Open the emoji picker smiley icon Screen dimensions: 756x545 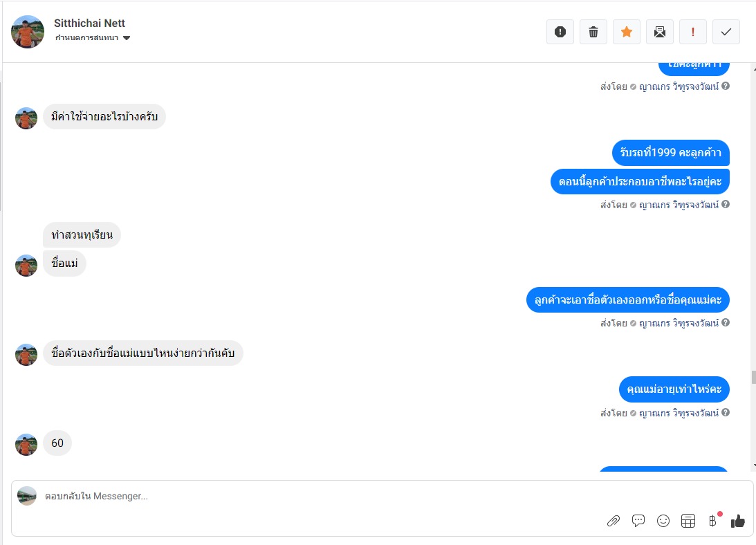663,521
